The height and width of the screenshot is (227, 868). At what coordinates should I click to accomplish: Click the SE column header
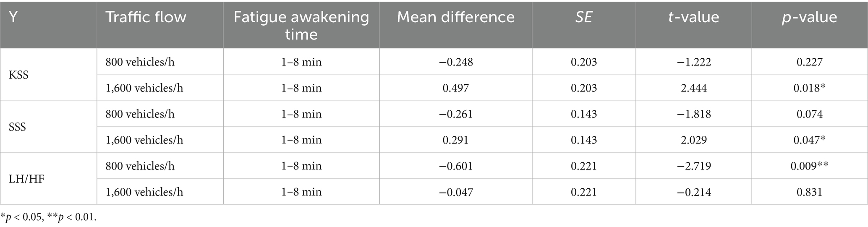[x=583, y=17]
